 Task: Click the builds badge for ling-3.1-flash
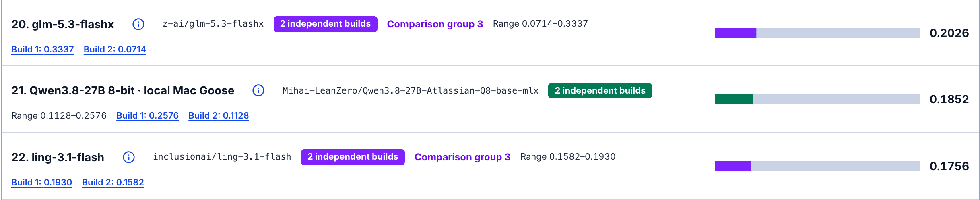click(353, 157)
